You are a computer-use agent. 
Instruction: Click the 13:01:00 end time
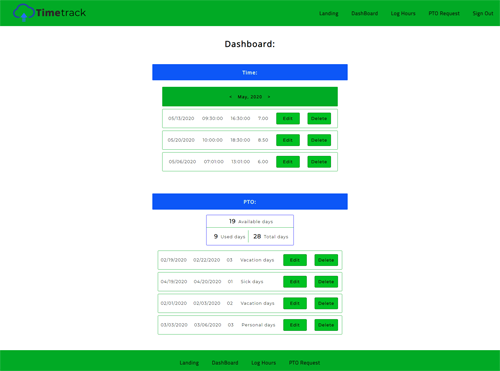241,162
